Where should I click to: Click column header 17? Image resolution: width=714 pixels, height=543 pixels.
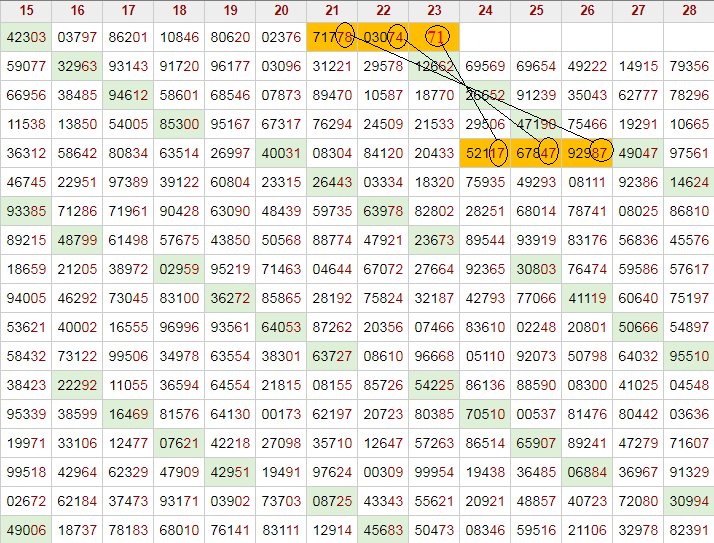coord(128,10)
